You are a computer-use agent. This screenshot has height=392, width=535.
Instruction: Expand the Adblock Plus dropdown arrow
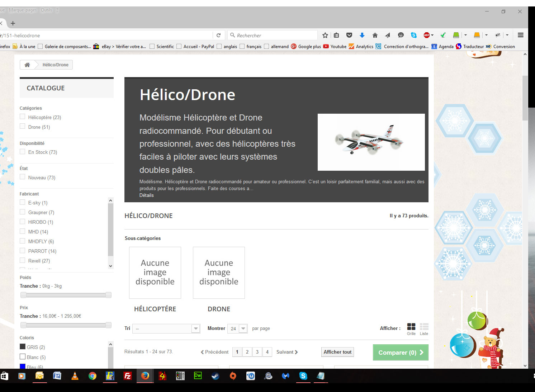point(432,35)
